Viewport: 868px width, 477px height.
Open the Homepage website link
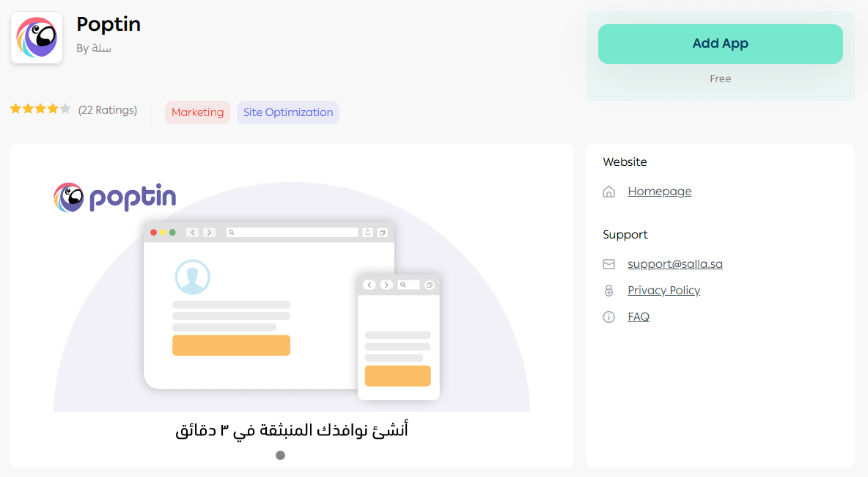659,192
